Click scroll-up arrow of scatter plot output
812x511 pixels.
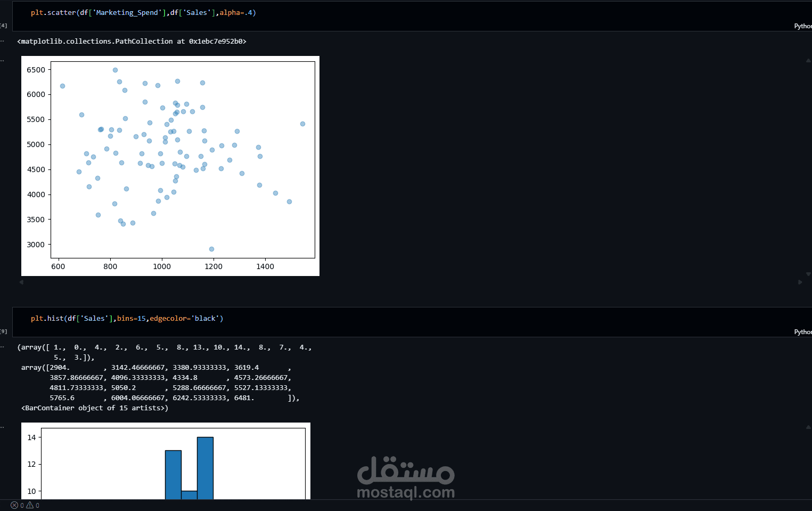pos(808,60)
